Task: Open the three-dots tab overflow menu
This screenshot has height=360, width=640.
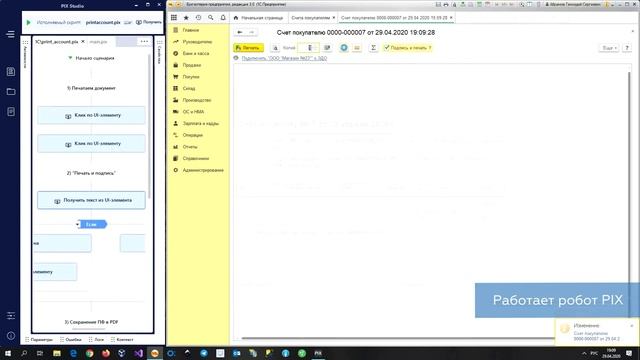Action: [144, 41]
